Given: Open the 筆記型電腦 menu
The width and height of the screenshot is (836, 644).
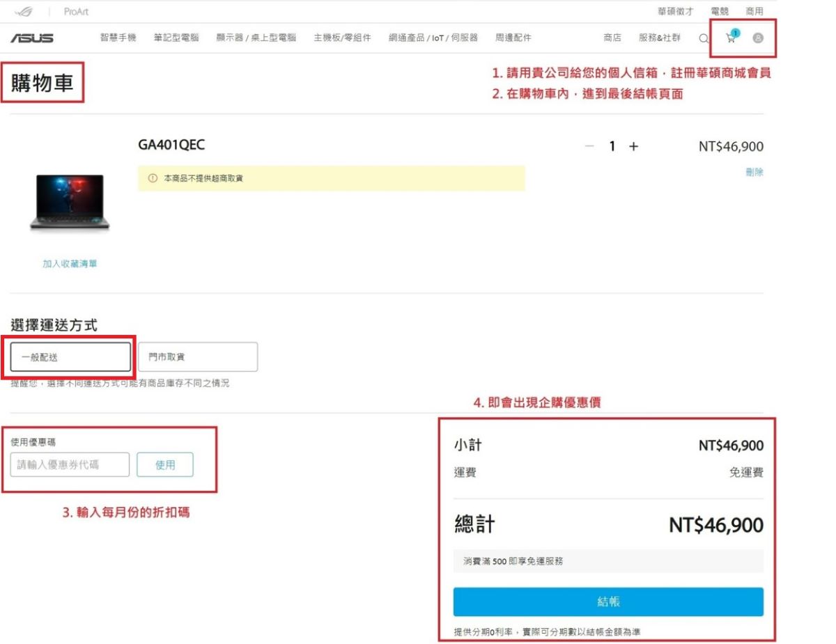Looking at the screenshot, I should tap(176, 38).
